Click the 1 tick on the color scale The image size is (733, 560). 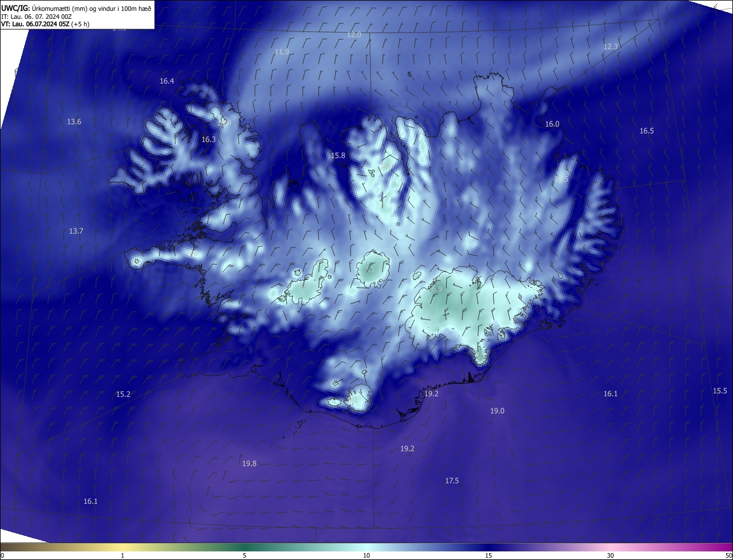coord(123,556)
